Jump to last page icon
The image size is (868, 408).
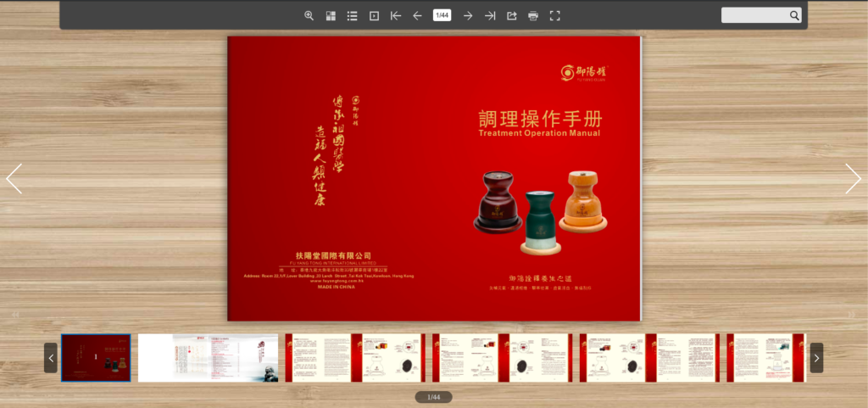point(490,15)
